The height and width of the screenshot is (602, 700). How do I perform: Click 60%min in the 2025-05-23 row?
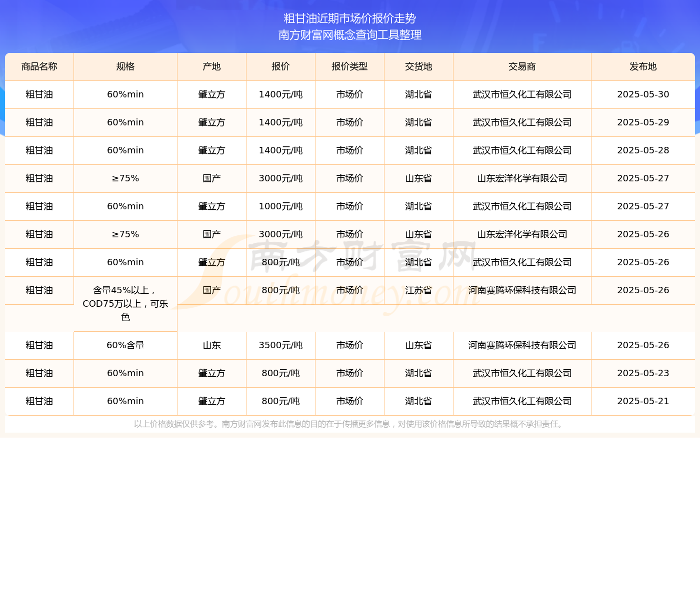125,373
